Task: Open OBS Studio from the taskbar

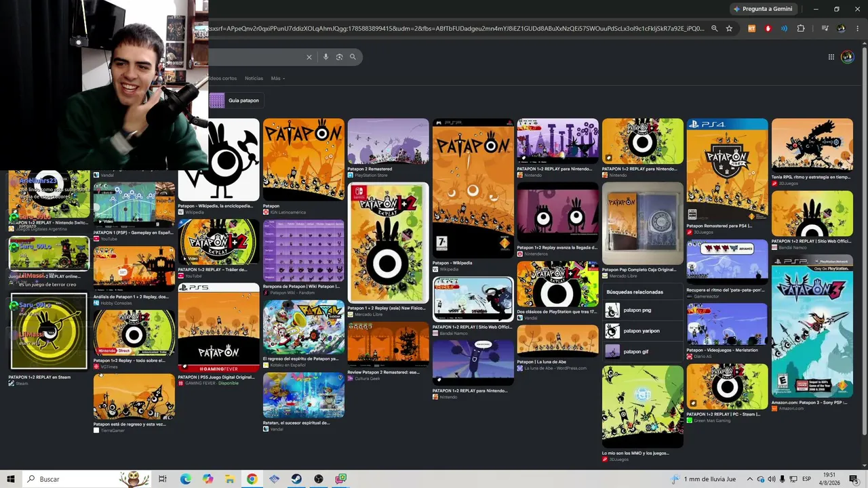Action: point(319,479)
